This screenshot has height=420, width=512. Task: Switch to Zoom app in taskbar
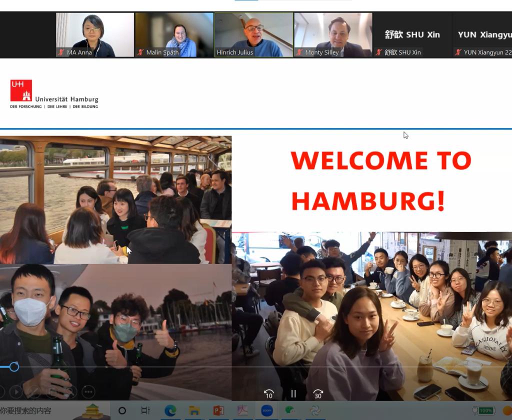[x=267, y=410]
